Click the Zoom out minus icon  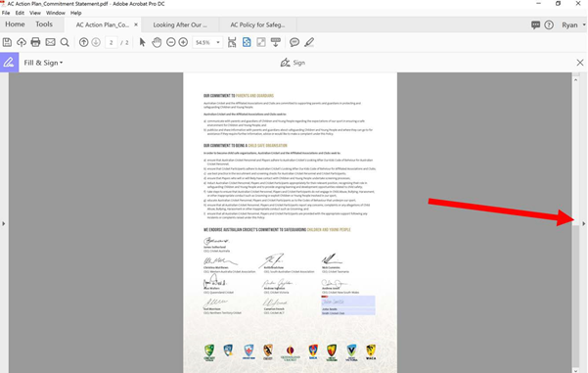tap(171, 42)
